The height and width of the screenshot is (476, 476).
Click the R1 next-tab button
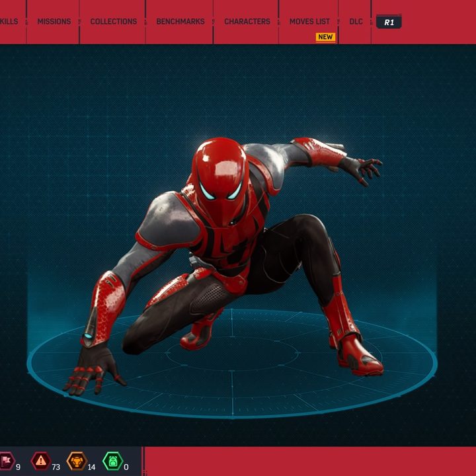tap(389, 22)
